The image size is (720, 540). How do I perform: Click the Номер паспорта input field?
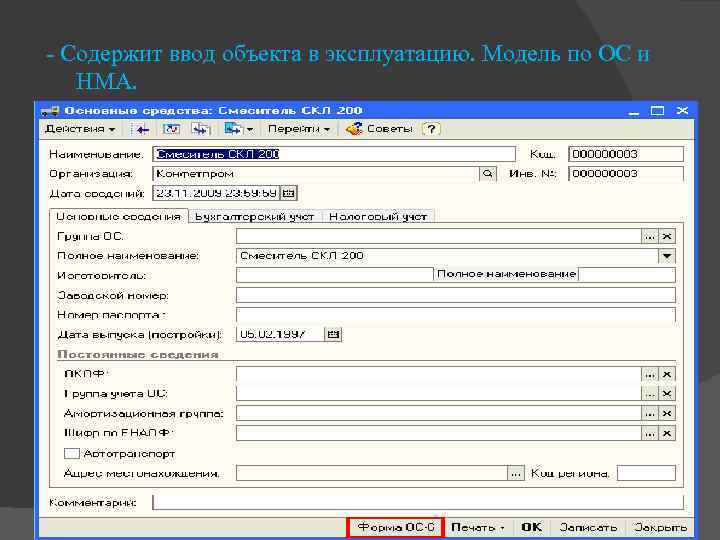(456, 315)
